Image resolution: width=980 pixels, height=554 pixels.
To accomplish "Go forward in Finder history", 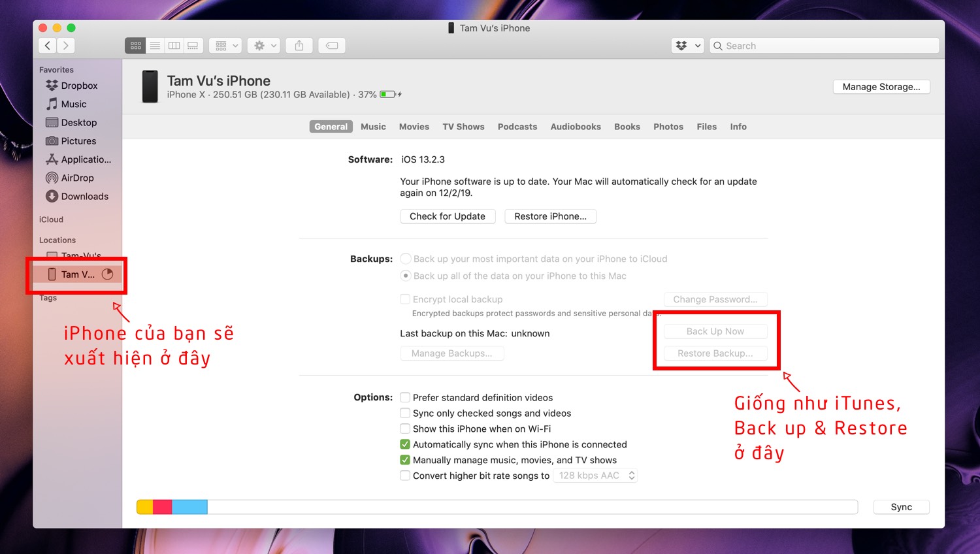I will [65, 46].
